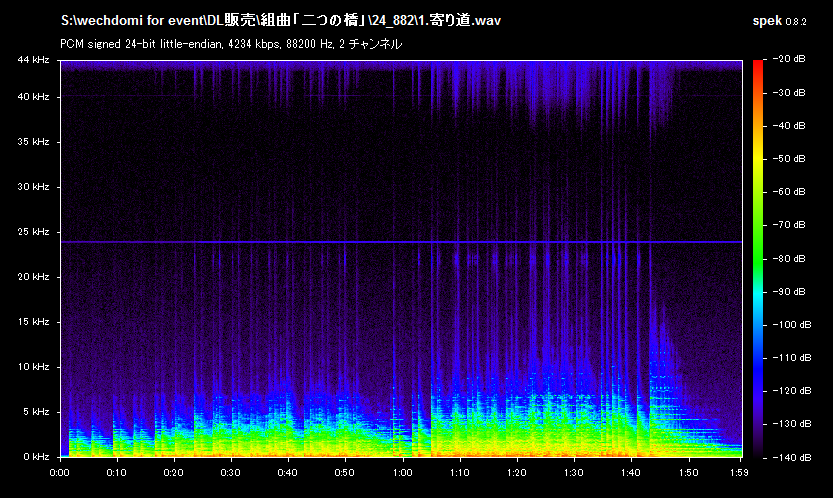Click the 1:50 time axis label

(x=688, y=473)
